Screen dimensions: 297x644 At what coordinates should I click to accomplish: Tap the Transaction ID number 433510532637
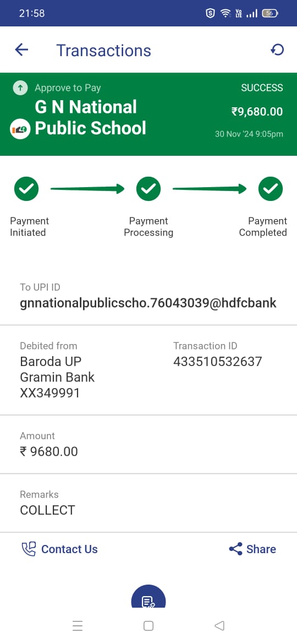pyautogui.click(x=217, y=362)
